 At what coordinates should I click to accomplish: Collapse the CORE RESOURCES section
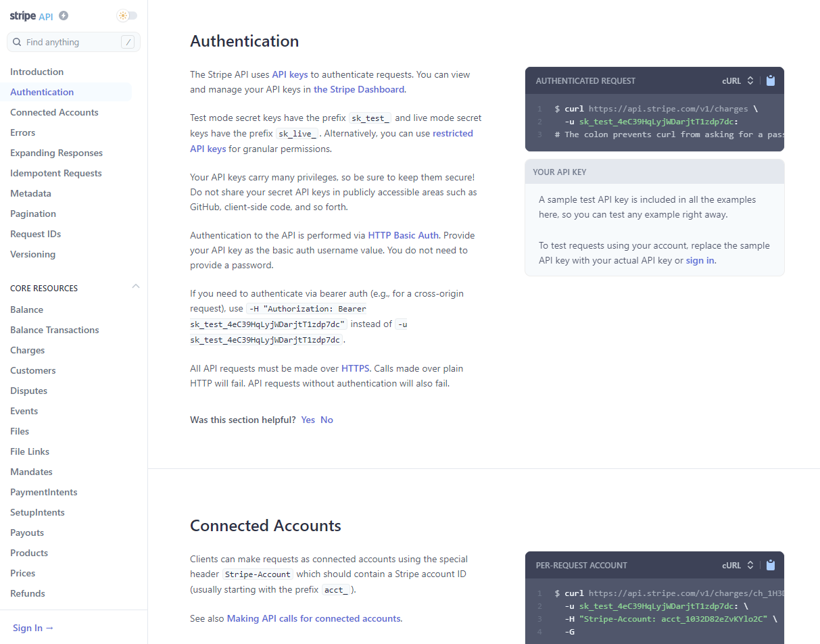136,287
